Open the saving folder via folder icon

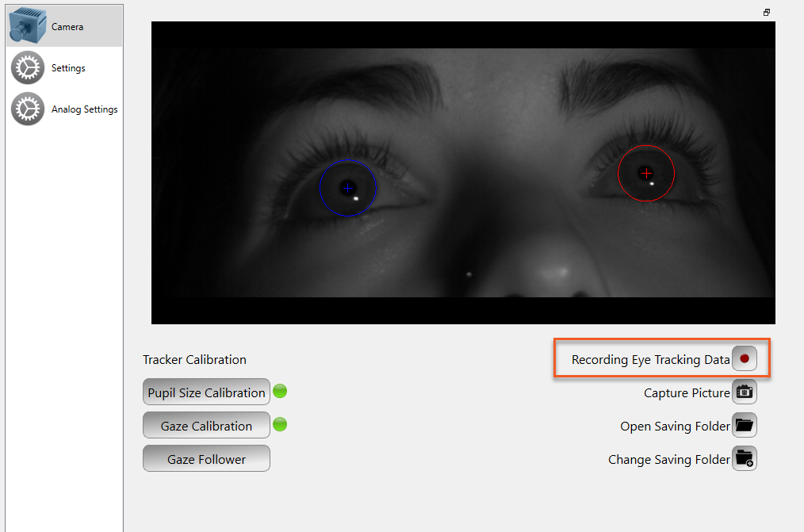pos(745,426)
